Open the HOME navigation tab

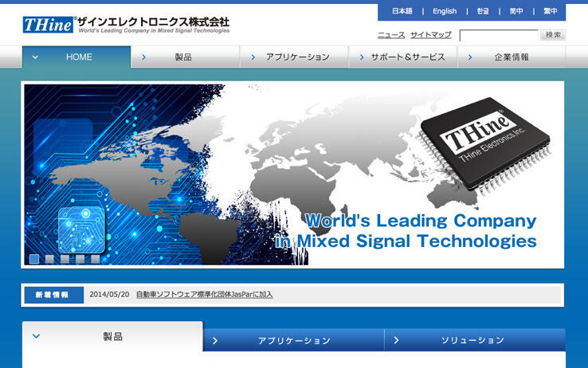(x=76, y=57)
